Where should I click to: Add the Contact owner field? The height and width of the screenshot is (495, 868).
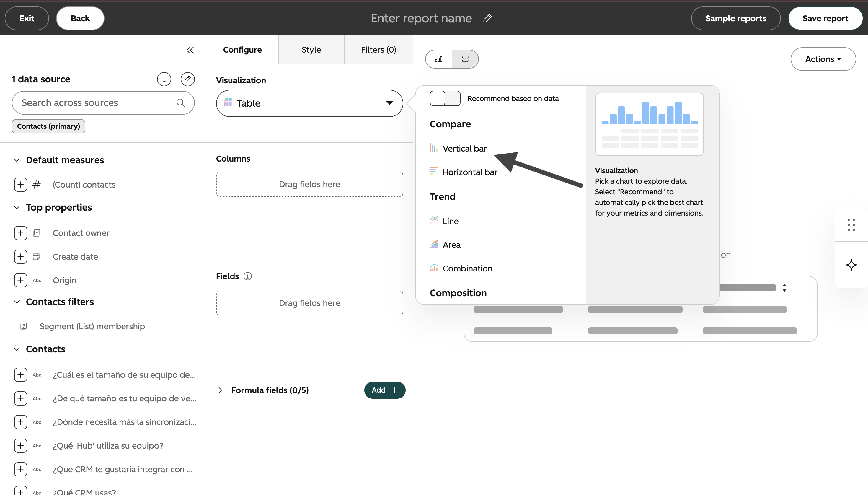(x=21, y=233)
